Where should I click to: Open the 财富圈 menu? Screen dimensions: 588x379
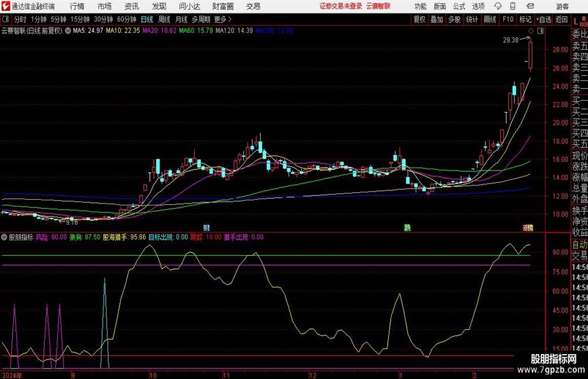(223, 6)
